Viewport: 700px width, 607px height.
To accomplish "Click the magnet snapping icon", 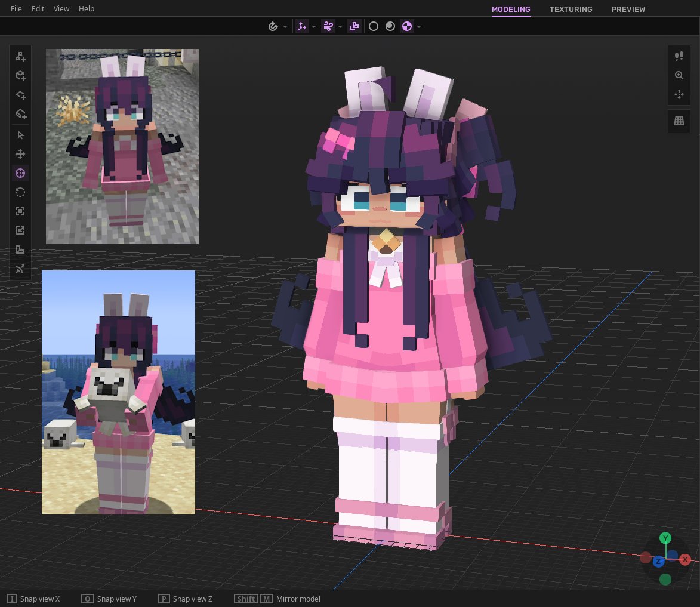I will [273, 27].
